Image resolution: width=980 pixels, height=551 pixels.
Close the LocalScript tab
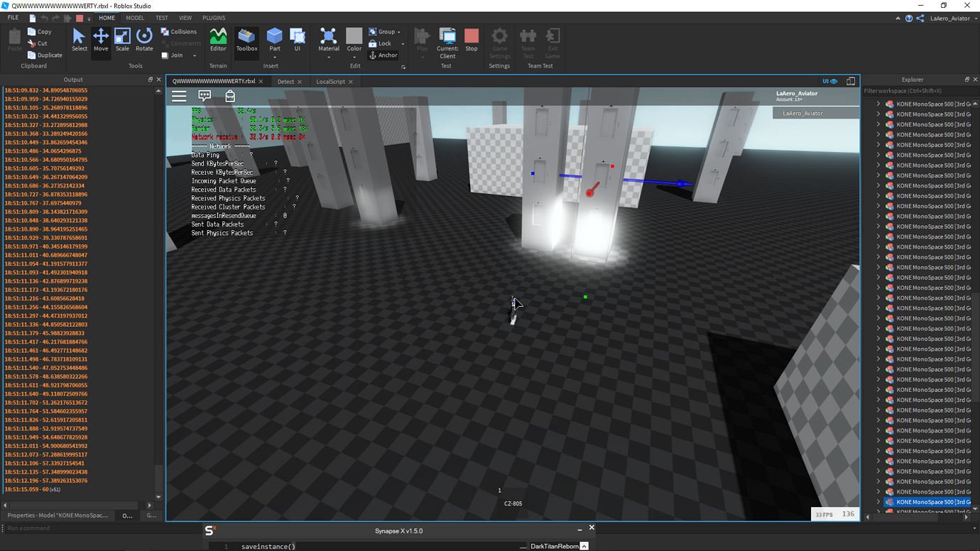pos(350,82)
